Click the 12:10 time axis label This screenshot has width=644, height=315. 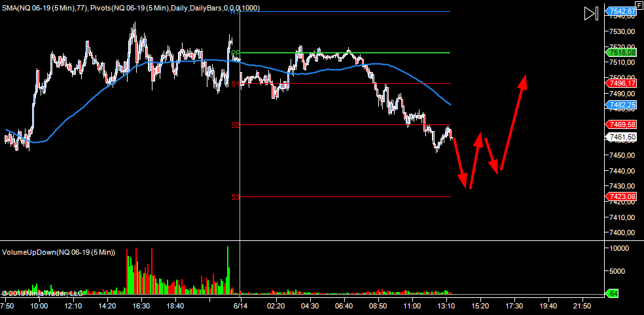(x=73, y=306)
